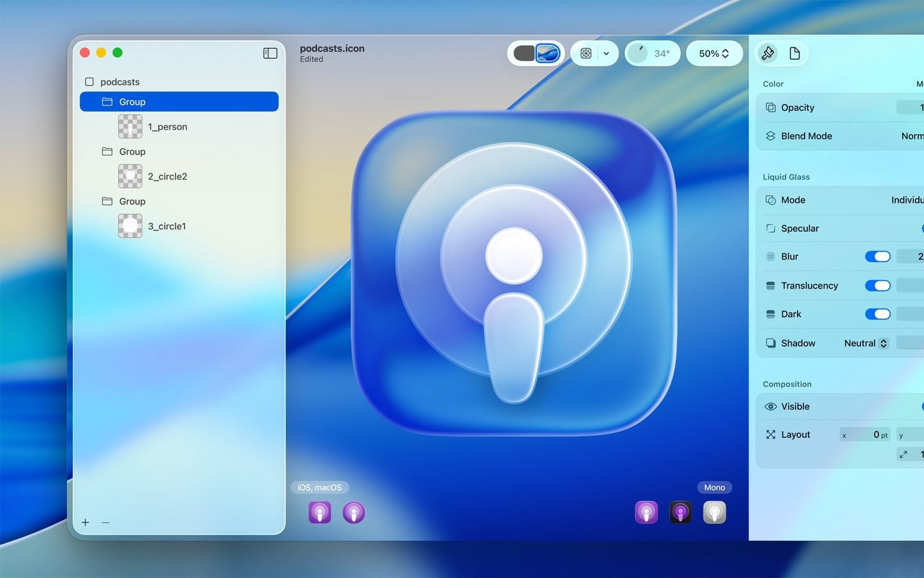Click the minus icon to remove layer
This screenshot has height=578, width=924.
(106, 523)
